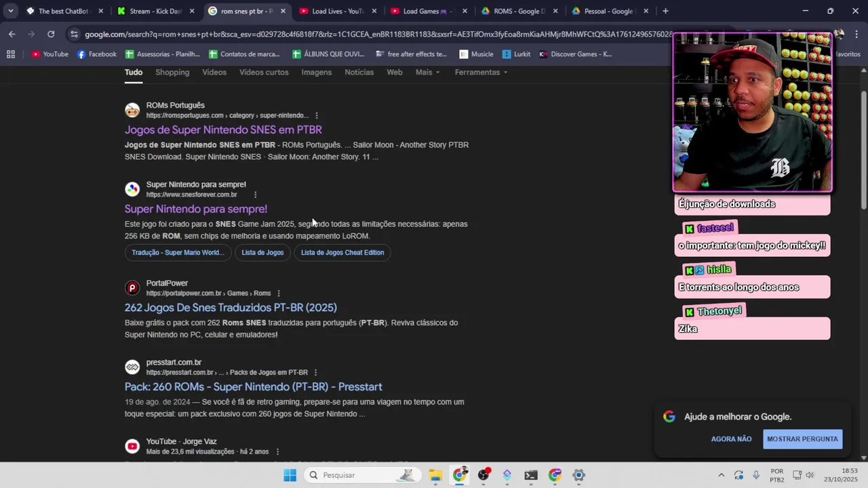Open more options for snesforever.com.br result
Viewport: 868px width, 488px height.
256,195
